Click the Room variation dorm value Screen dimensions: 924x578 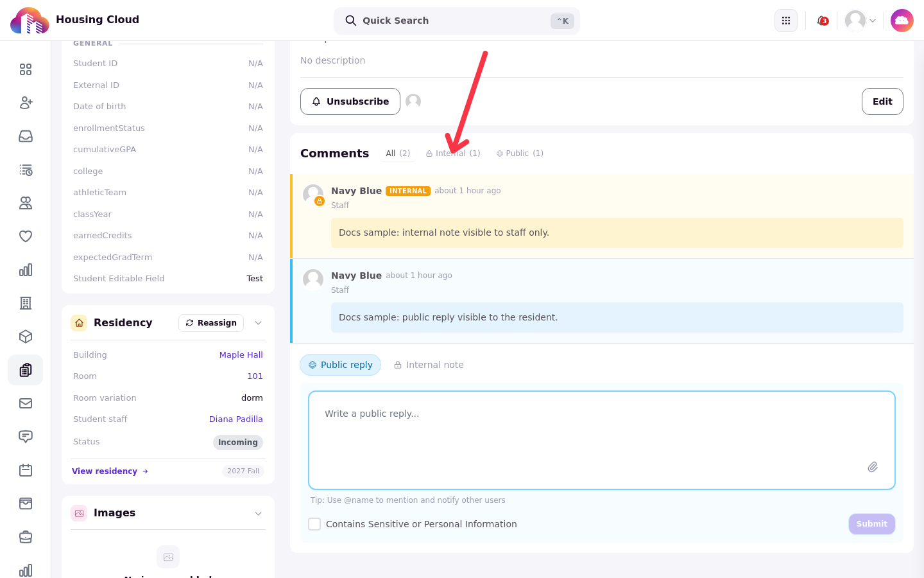click(x=252, y=398)
